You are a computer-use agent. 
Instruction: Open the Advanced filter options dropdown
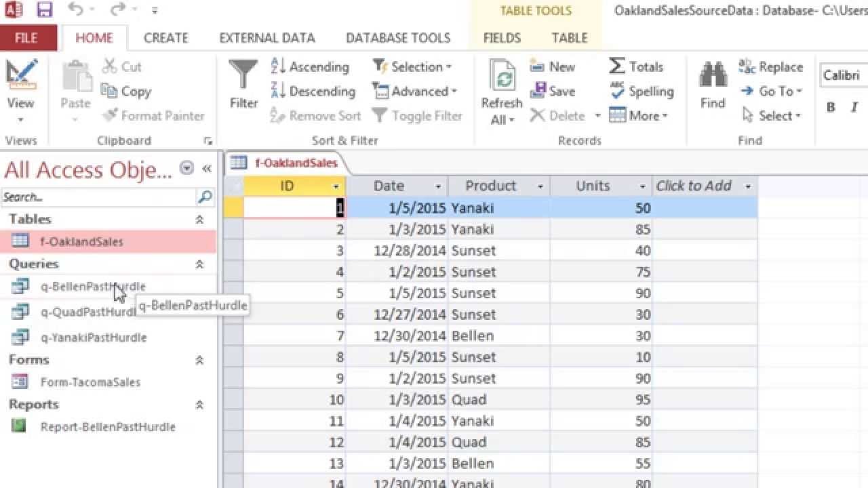point(414,91)
